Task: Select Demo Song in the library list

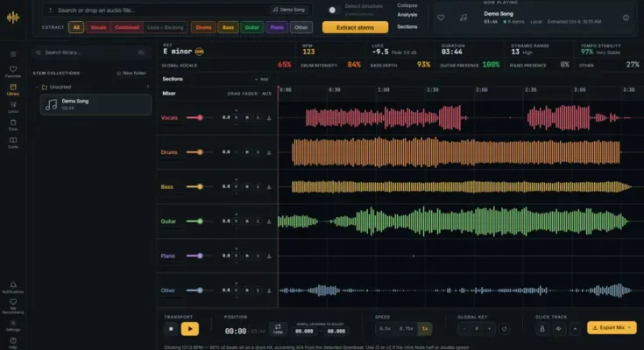Action: (96, 104)
